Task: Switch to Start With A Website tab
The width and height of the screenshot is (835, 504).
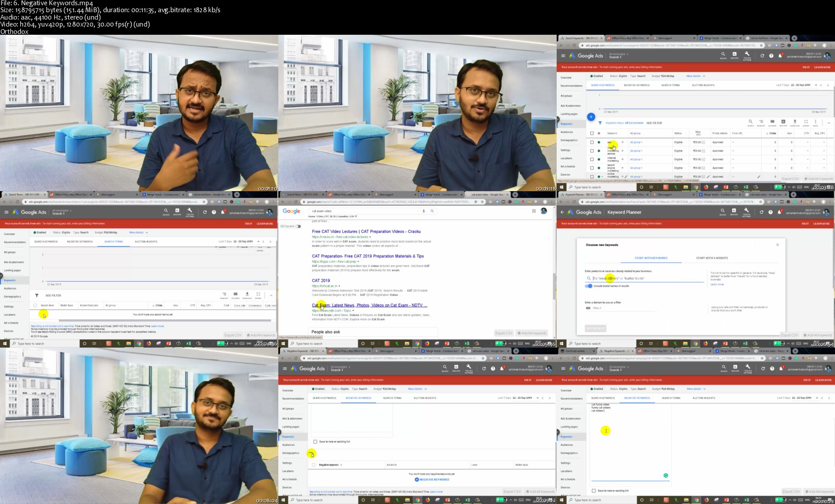Action: point(712,258)
